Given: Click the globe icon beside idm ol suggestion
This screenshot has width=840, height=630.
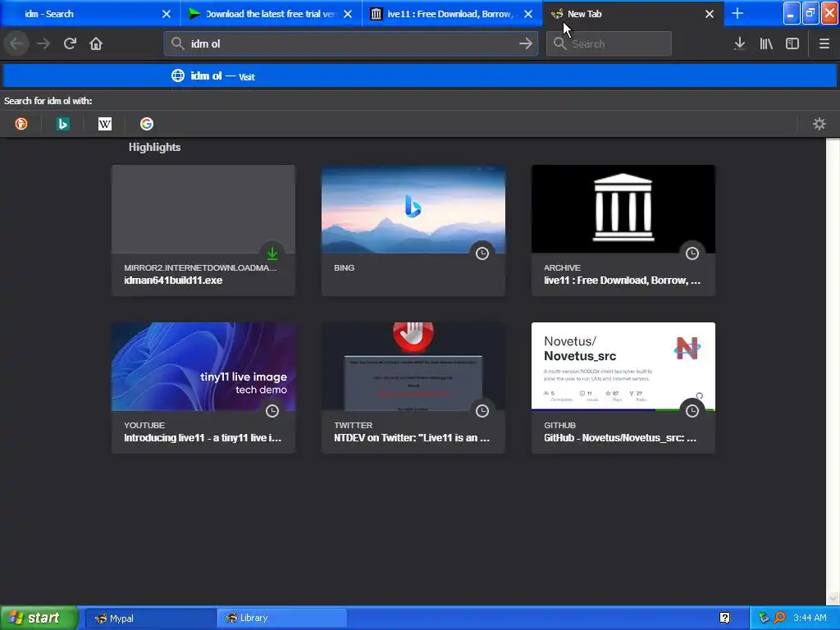Looking at the screenshot, I should (178, 75).
